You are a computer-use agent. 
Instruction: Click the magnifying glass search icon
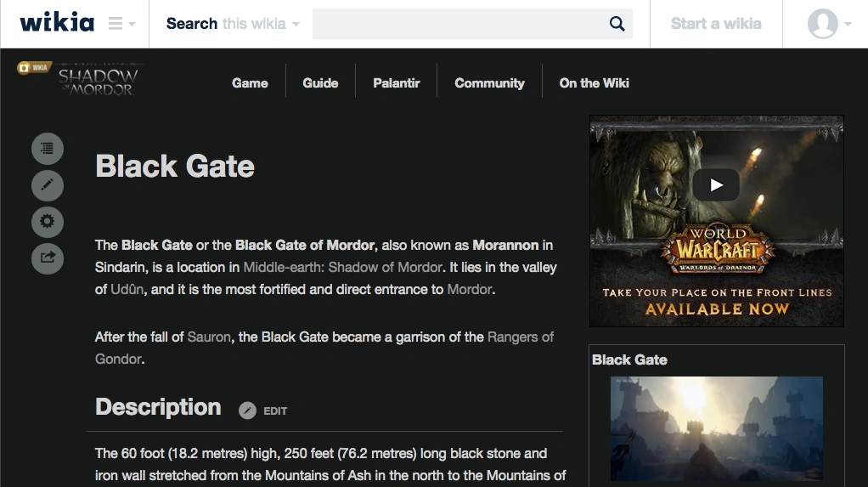pos(617,24)
